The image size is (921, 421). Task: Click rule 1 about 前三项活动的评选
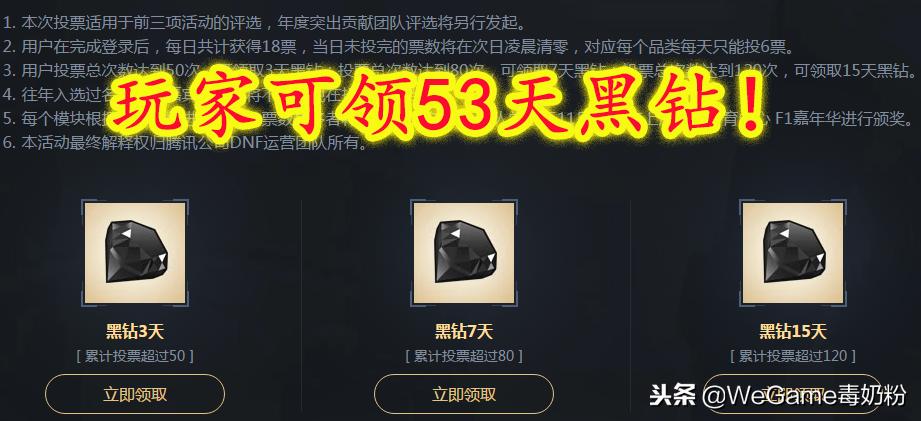pos(264,23)
